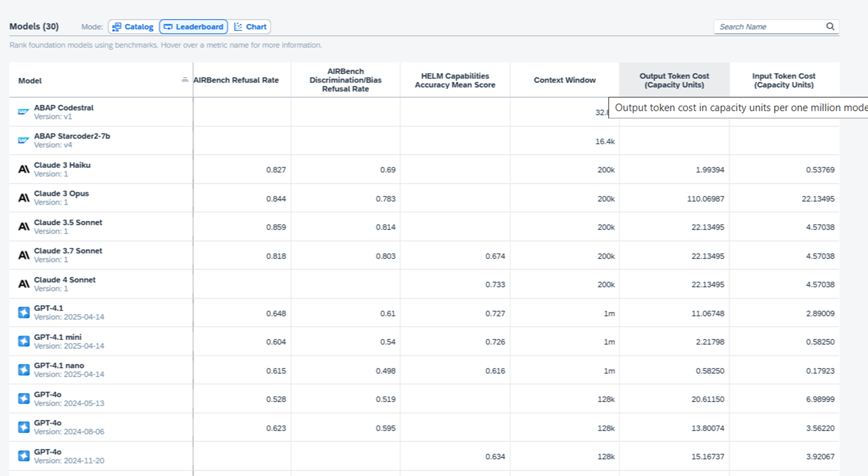
Task: Sort by AIRBench Refusal Rate column header
Action: coord(236,80)
